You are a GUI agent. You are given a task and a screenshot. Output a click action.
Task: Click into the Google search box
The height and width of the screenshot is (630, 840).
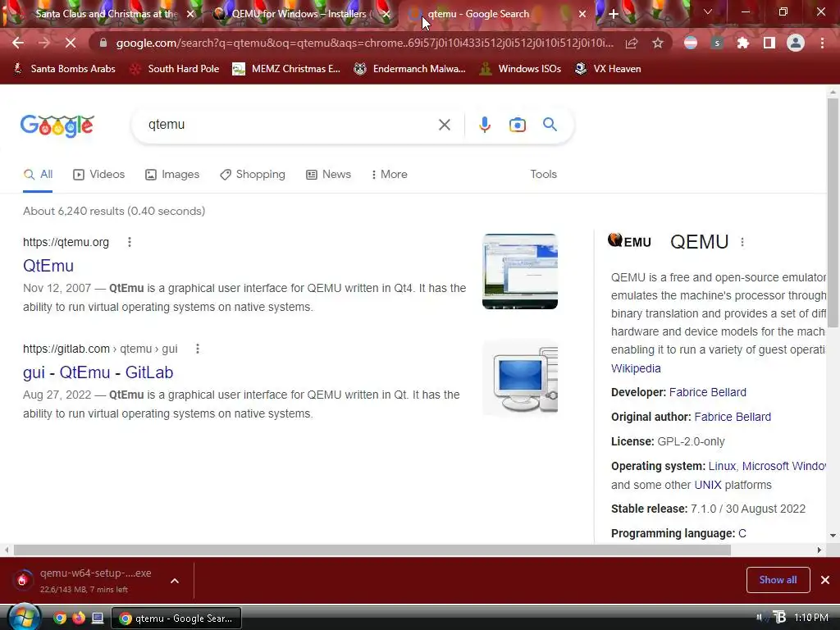(x=290, y=125)
